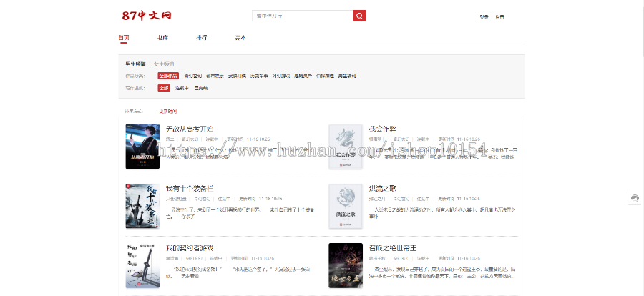Click the summary text of 洪流之歌
This screenshot has width=644, height=296.
click(x=442, y=212)
